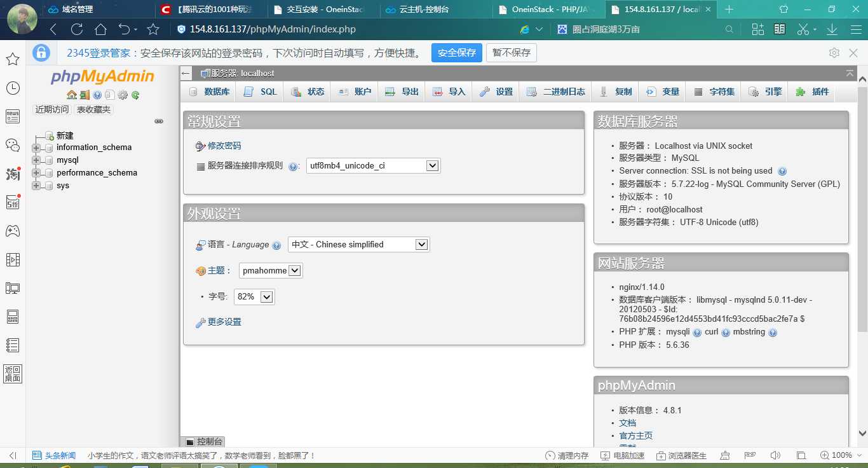Open the 文档 documentation link
Image resolution: width=868 pixels, height=468 pixels.
[x=628, y=423]
